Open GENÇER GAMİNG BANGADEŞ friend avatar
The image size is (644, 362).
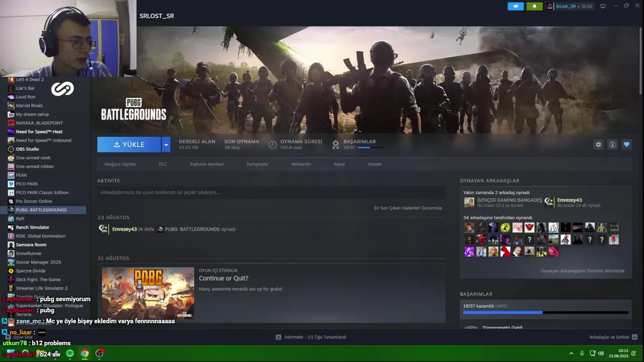469,202
